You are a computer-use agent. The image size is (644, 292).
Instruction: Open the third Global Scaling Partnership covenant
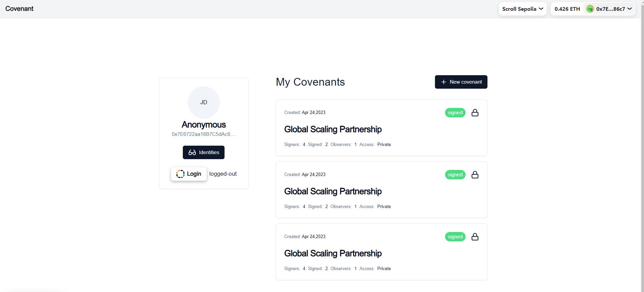pos(333,253)
